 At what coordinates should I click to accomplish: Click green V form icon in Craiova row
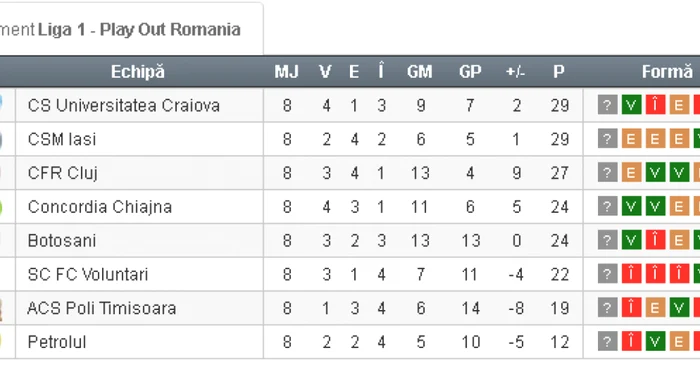click(x=631, y=105)
